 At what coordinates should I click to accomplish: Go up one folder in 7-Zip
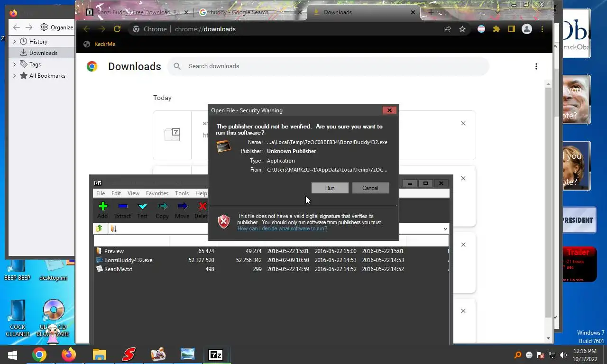[x=99, y=228]
